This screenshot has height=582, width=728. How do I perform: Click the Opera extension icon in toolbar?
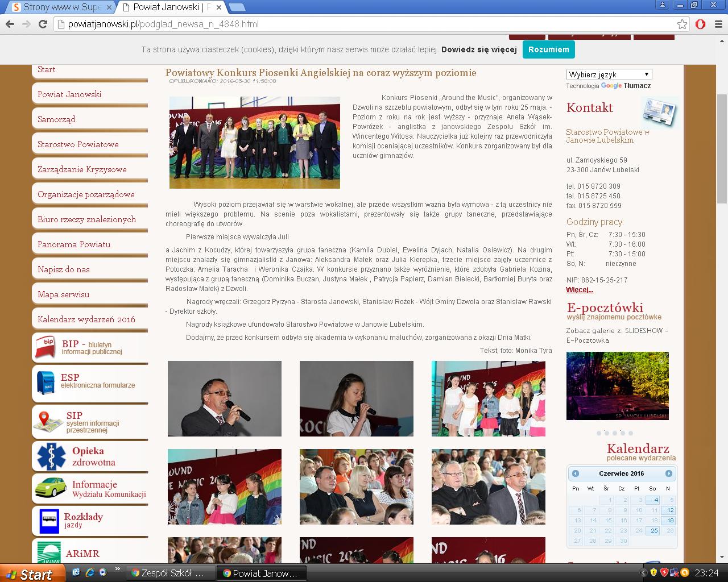[701, 24]
